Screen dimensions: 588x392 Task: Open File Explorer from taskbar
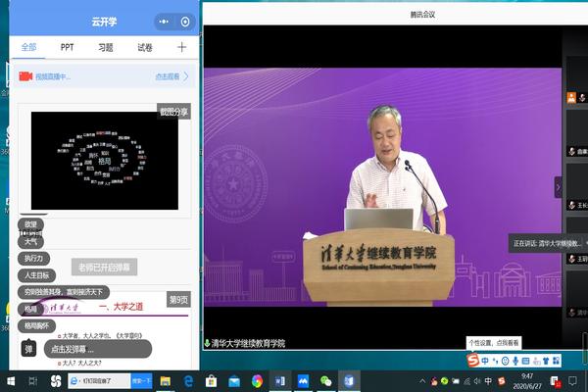coord(166,381)
